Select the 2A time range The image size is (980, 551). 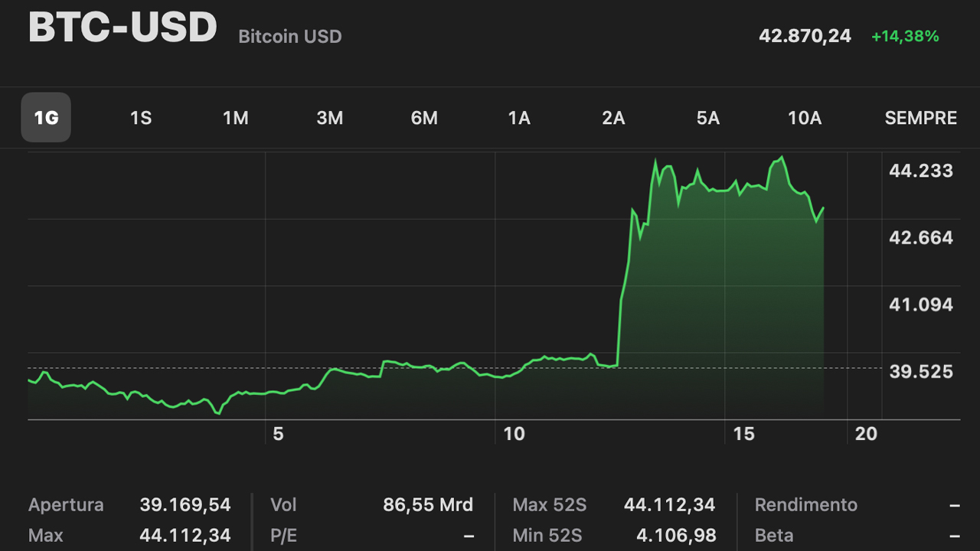point(613,118)
